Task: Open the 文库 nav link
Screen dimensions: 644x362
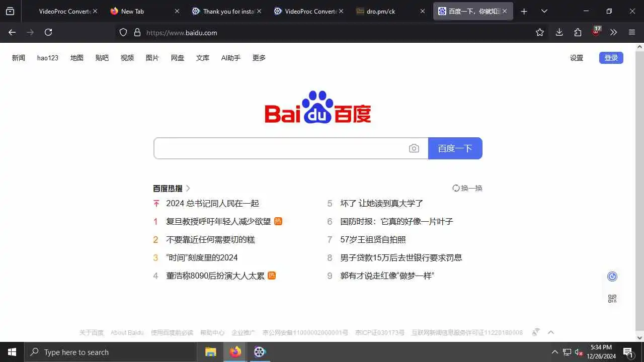Action: (x=203, y=58)
